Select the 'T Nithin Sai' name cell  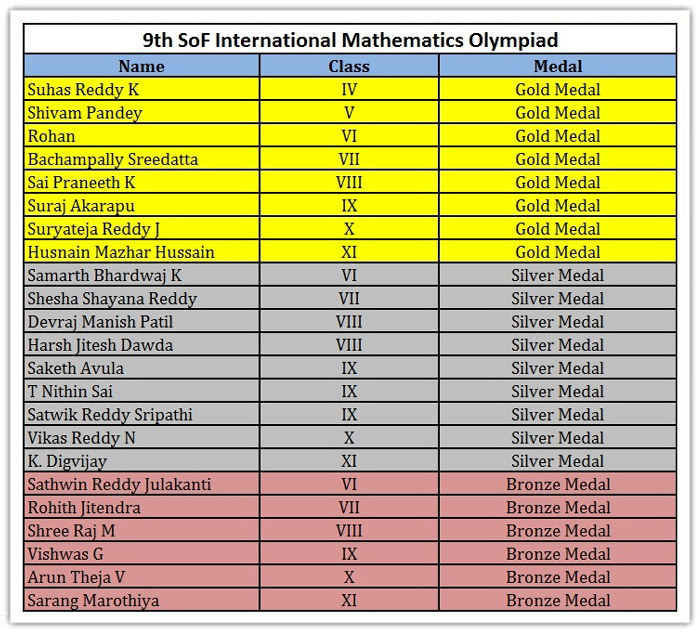tap(72, 391)
